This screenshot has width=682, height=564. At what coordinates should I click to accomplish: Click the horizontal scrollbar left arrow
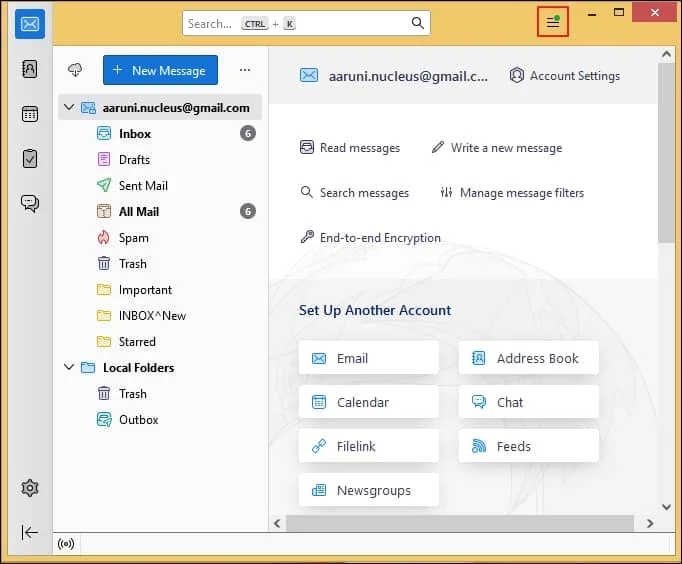(x=277, y=523)
